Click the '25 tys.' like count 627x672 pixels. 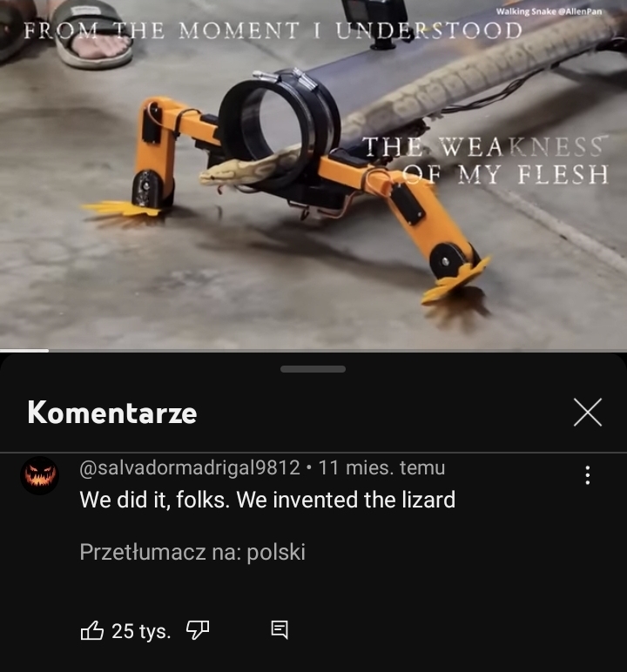(x=141, y=631)
